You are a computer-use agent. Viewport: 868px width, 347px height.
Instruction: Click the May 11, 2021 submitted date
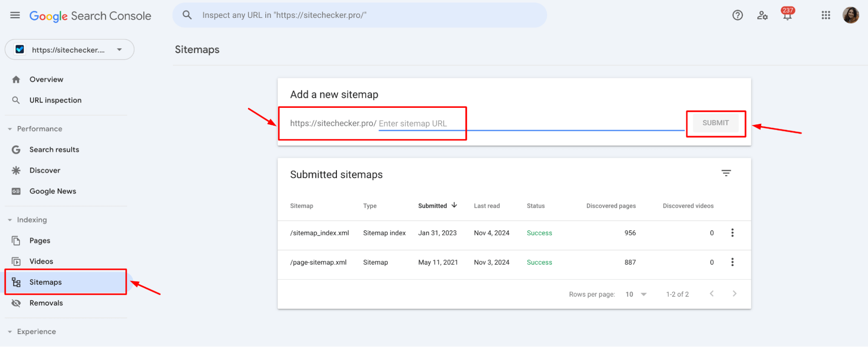(x=438, y=262)
